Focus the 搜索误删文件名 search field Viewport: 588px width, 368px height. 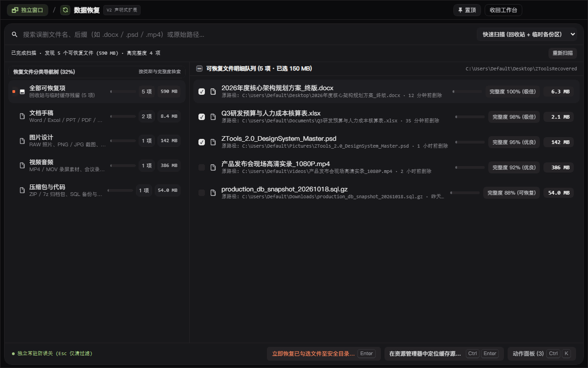pos(246,34)
